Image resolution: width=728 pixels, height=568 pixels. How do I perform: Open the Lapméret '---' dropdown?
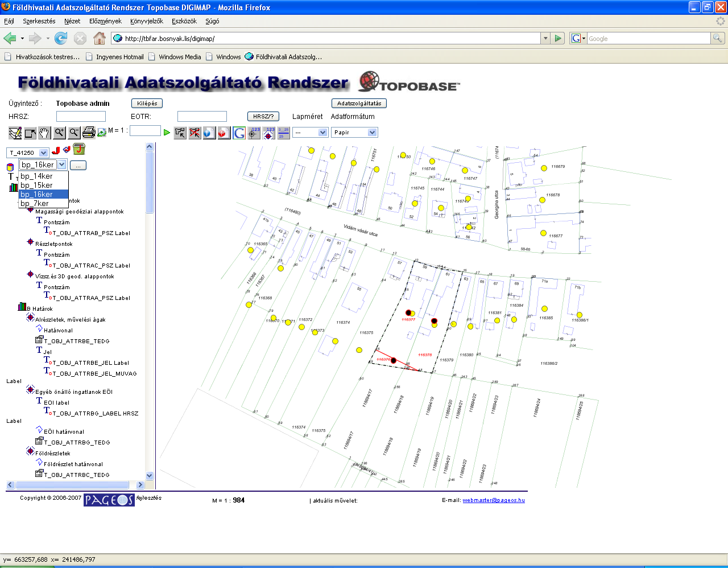pos(310,133)
